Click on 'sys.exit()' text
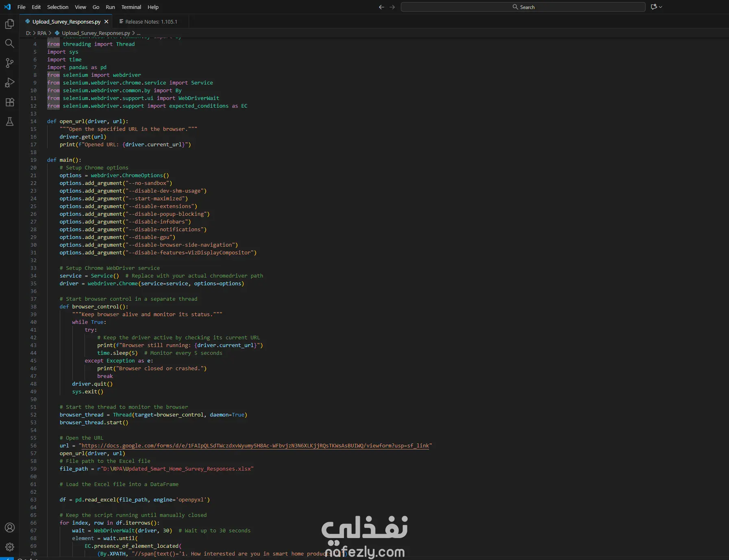729x560 pixels. click(88, 391)
